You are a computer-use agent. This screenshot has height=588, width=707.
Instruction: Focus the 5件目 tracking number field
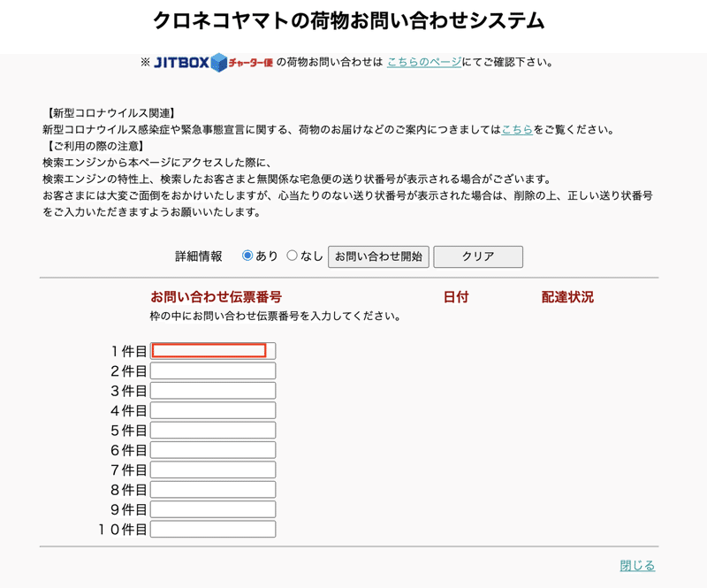pyautogui.click(x=213, y=431)
